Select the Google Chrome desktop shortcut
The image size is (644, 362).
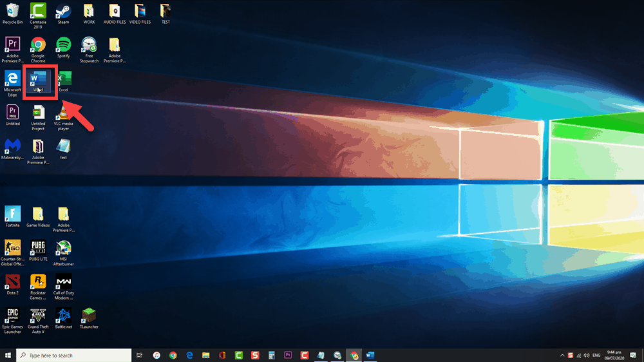pyautogui.click(x=38, y=50)
